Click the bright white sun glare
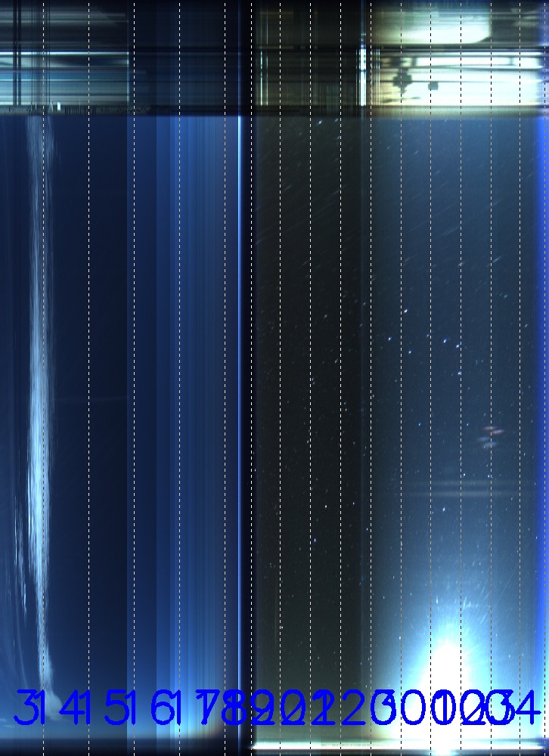The image size is (549, 756). (x=448, y=658)
